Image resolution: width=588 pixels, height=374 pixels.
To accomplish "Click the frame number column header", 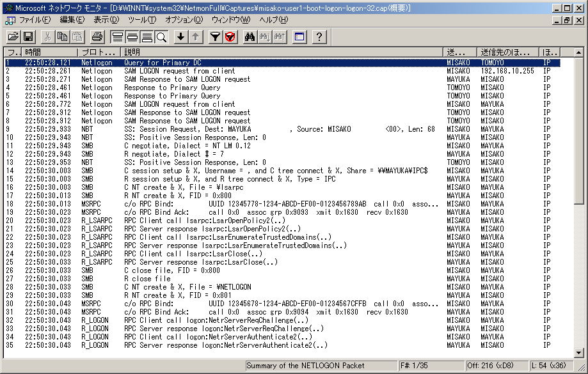I will point(12,52).
